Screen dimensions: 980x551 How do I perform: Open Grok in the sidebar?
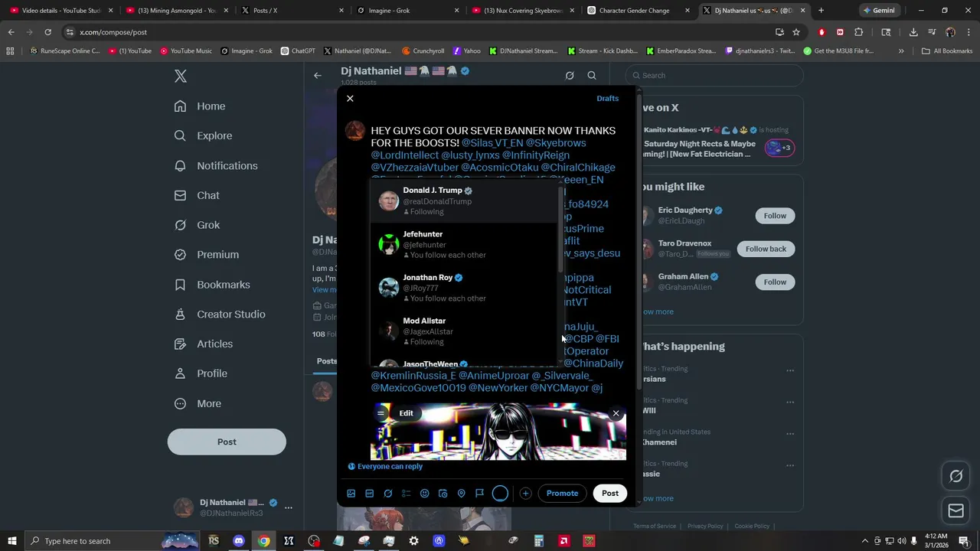tap(196, 225)
